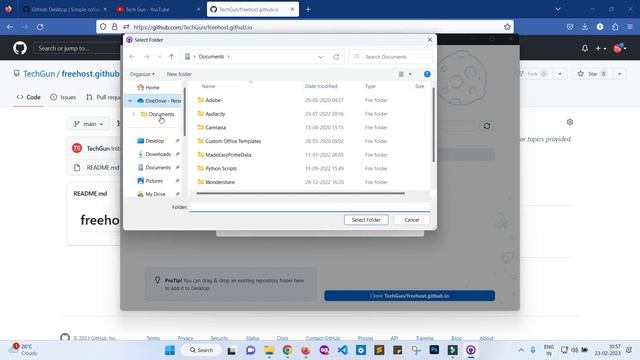Select Desktop quick access item
The image size is (640, 360).
tap(150, 141)
